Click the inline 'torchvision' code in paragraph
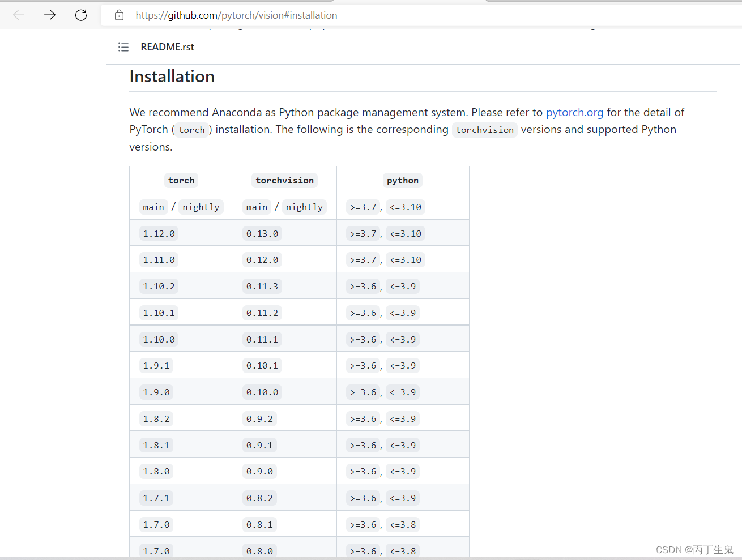The image size is (742, 560). [x=484, y=130]
